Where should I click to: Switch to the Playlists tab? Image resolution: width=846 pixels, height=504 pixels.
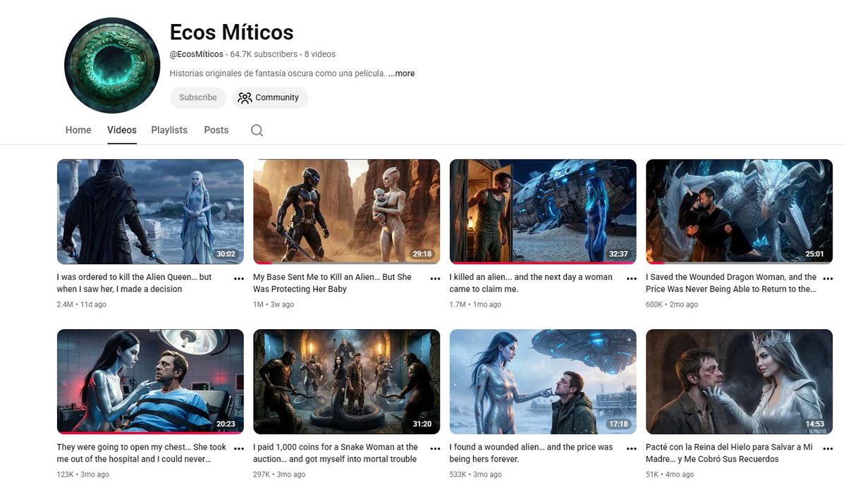tap(169, 130)
